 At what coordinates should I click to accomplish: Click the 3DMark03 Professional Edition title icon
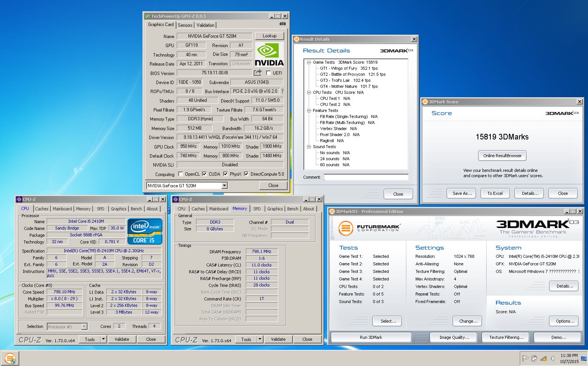[x=332, y=211]
